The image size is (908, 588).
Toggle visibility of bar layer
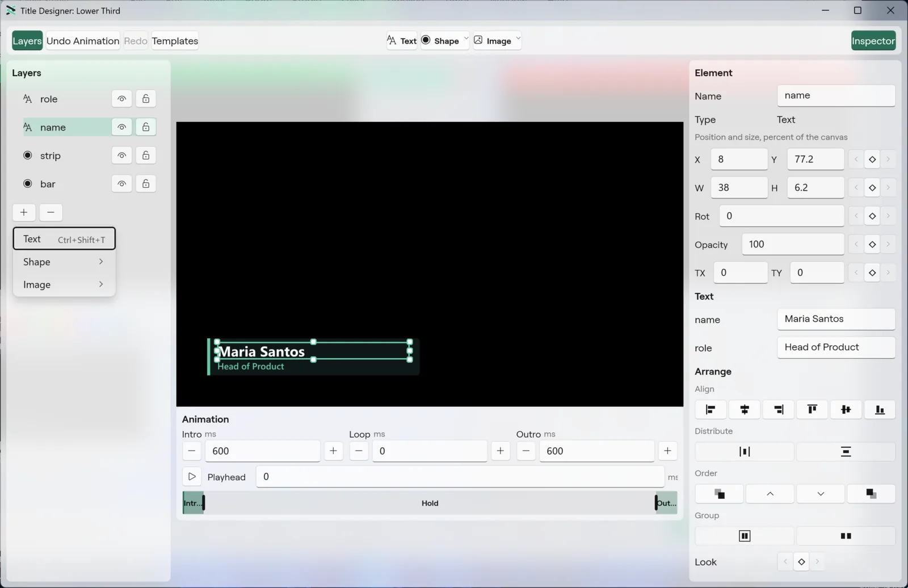(x=121, y=184)
